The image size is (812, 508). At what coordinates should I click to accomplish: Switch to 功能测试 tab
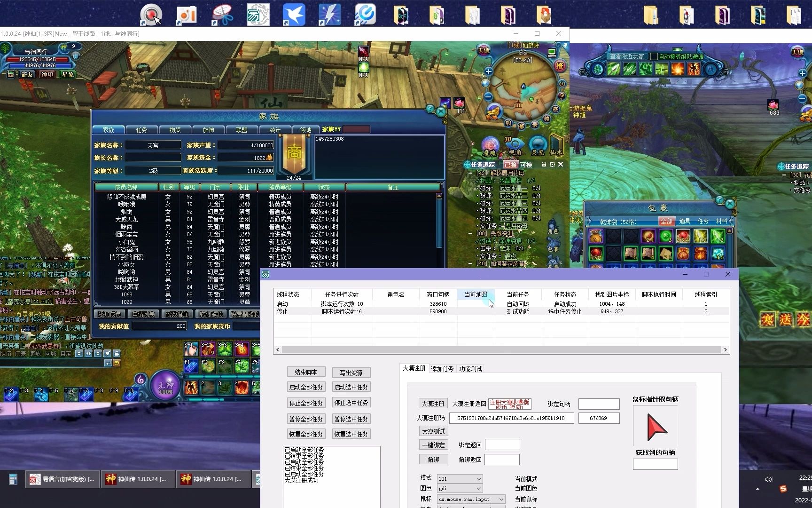(x=470, y=369)
